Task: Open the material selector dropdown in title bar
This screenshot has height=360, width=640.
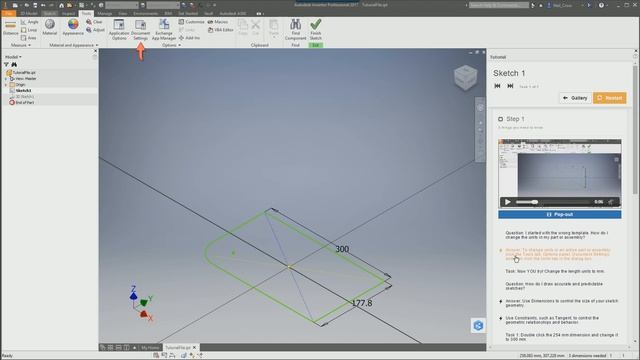Action: 122,5
